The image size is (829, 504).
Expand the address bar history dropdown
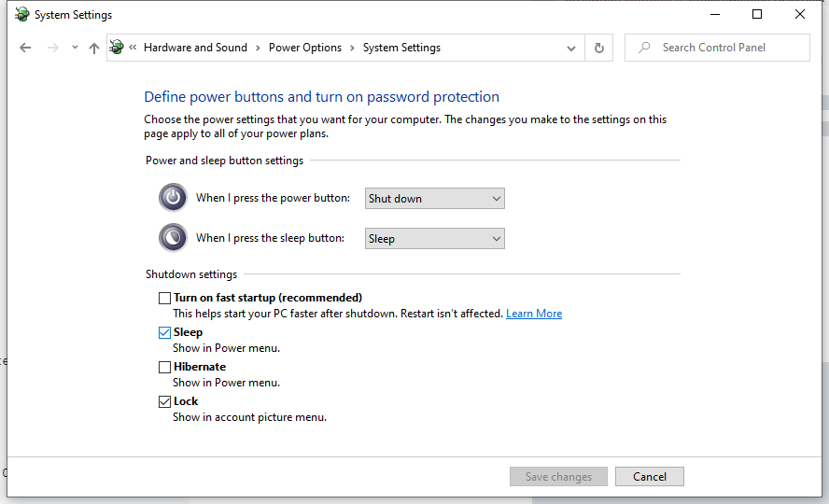571,48
